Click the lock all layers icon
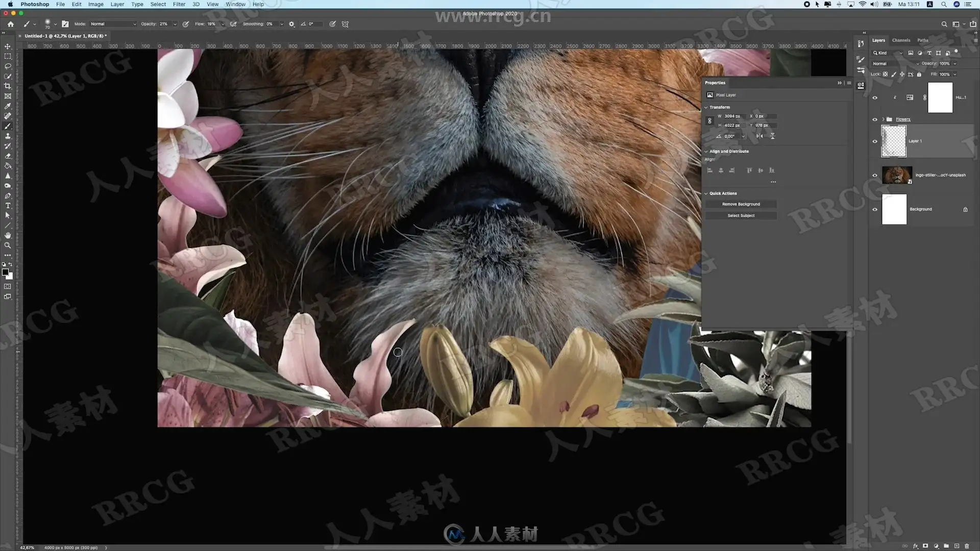 919,74
